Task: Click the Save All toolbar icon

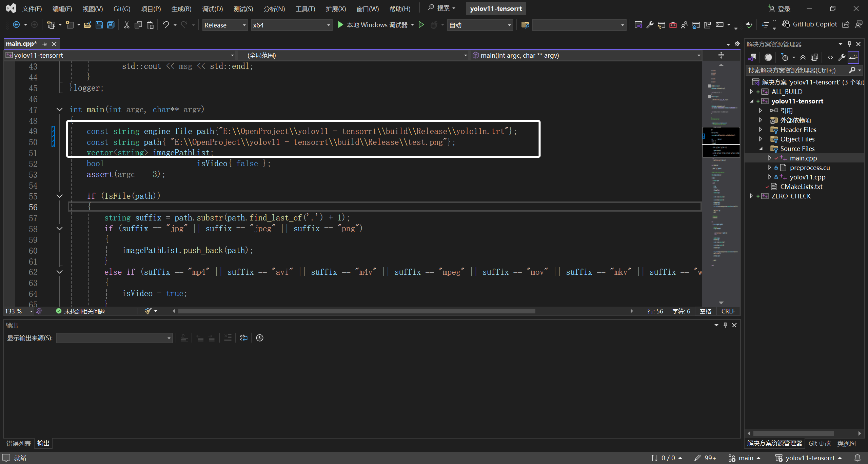Action: tap(111, 25)
